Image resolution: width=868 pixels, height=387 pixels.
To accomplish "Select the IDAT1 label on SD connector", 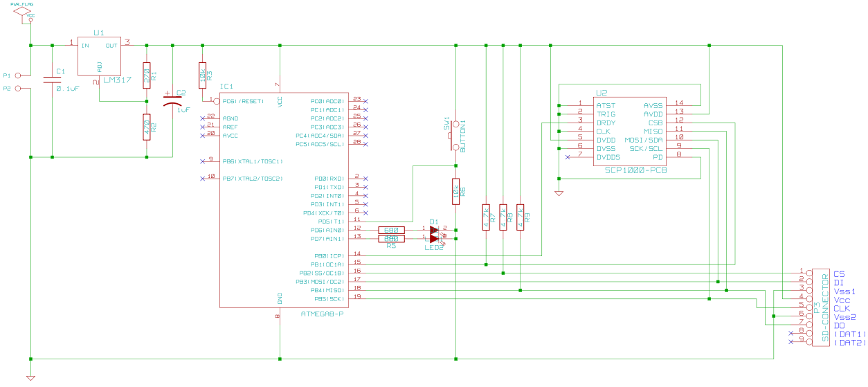I will click(850, 334).
